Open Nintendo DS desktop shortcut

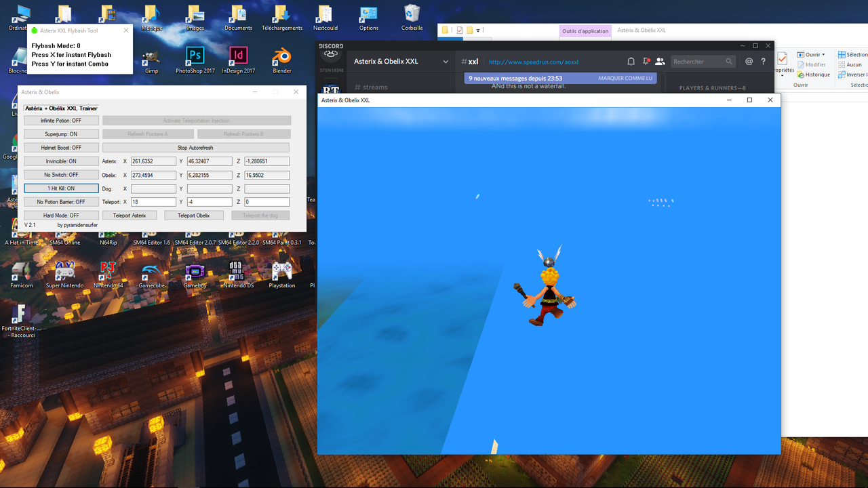point(239,274)
